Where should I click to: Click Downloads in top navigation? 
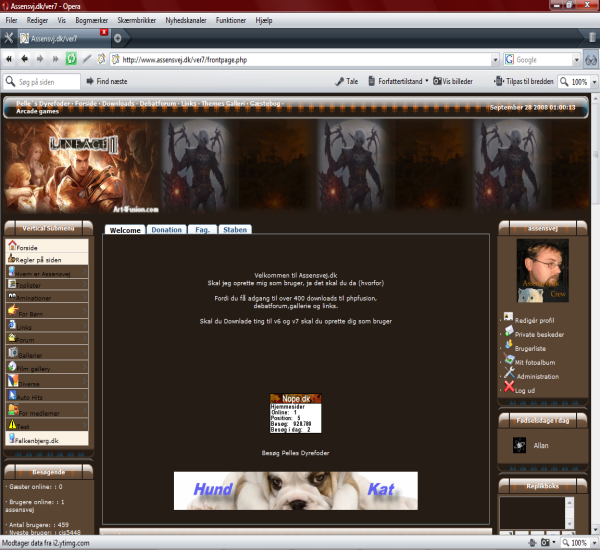point(118,103)
